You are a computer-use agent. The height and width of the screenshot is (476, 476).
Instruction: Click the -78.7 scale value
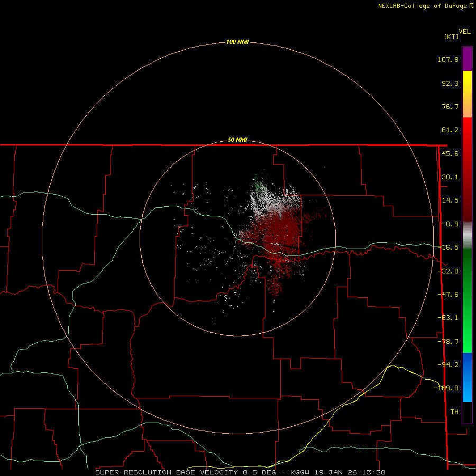[448, 342]
